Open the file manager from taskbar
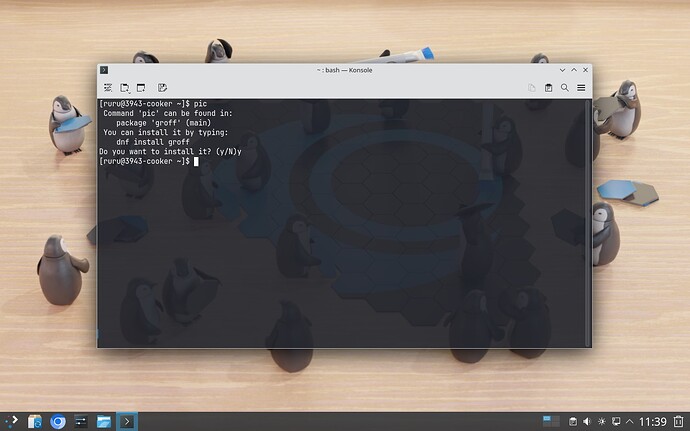The image size is (690, 431). click(104, 421)
